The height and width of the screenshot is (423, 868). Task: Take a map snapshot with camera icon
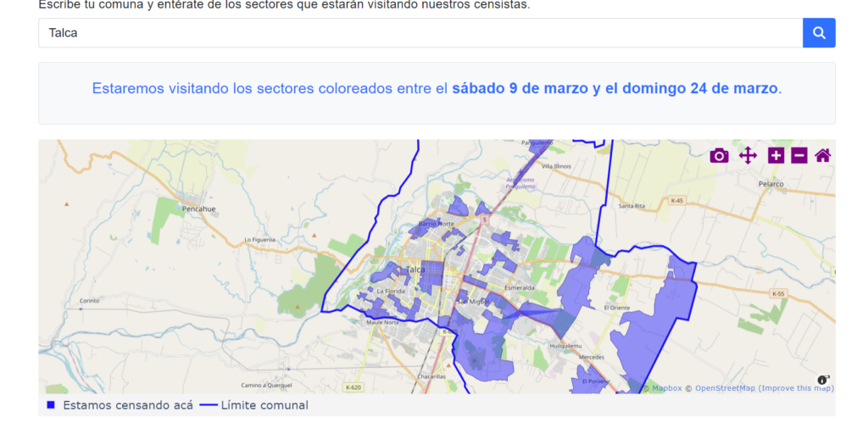coord(719,155)
